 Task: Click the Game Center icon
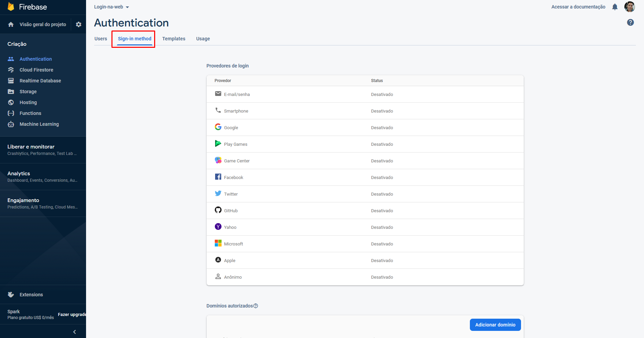pyautogui.click(x=218, y=160)
